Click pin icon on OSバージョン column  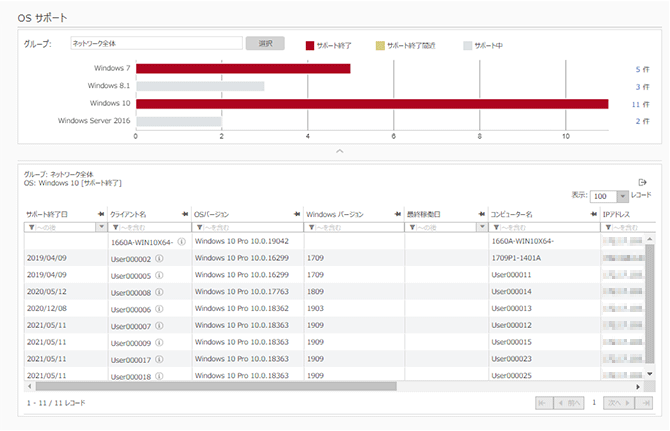coord(297,214)
